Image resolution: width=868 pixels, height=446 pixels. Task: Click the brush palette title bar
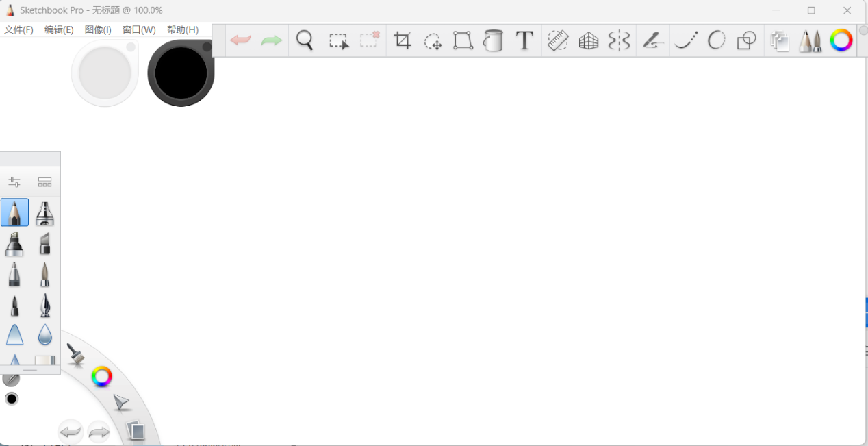click(x=30, y=159)
